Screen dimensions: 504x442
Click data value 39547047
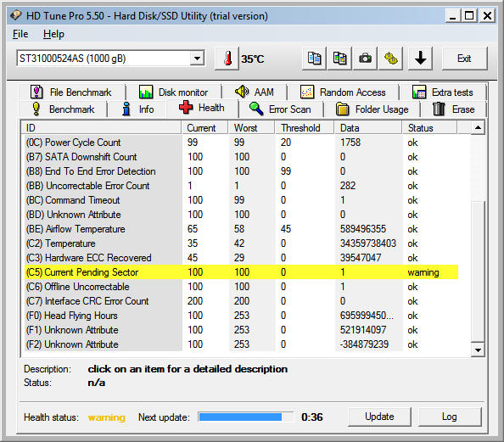(361, 258)
